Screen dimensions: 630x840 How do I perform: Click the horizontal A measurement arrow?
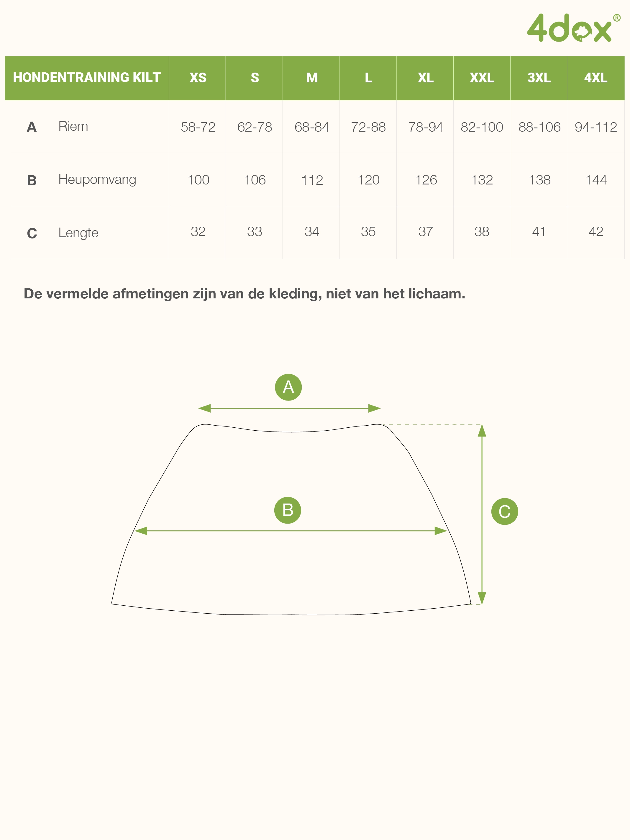[x=289, y=408]
